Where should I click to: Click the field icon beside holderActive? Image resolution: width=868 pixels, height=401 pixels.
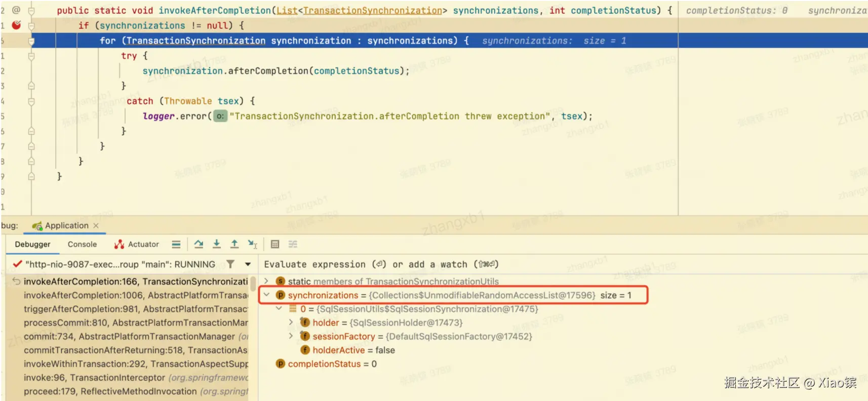tap(305, 350)
